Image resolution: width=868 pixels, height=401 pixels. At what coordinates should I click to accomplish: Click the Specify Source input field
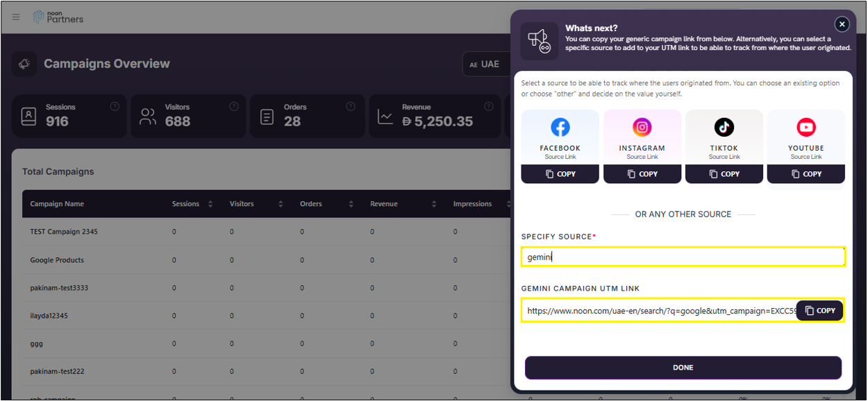pyautogui.click(x=683, y=257)
